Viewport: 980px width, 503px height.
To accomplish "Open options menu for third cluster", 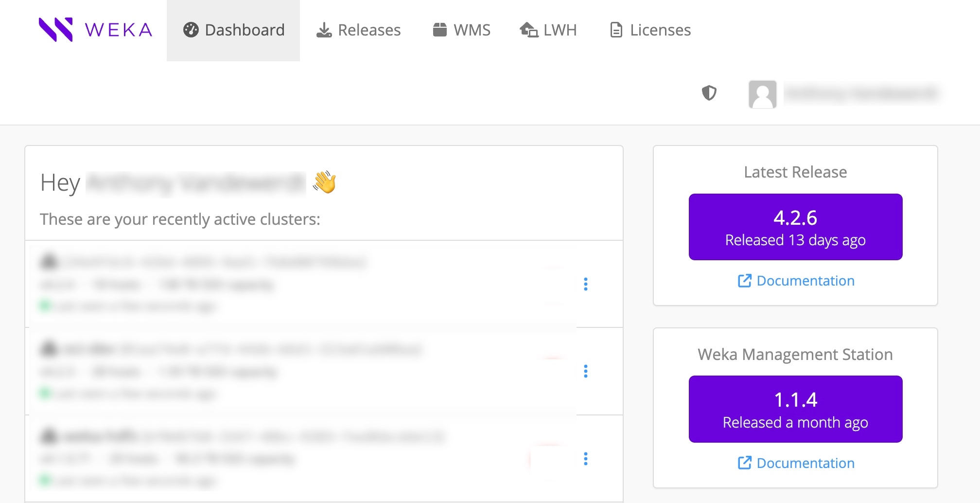I will pos(586,459).
